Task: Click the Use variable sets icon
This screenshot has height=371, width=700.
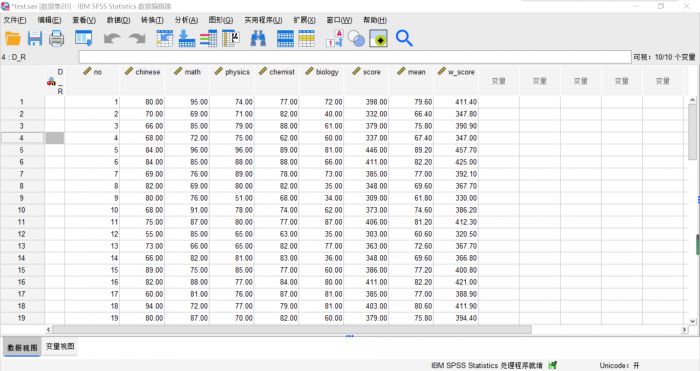Action: [x=356, y=38]
